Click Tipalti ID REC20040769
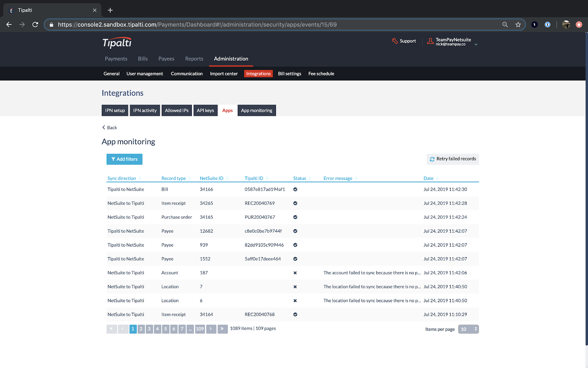The height and width of the screenshot is (368, 588). coord(260,203)
